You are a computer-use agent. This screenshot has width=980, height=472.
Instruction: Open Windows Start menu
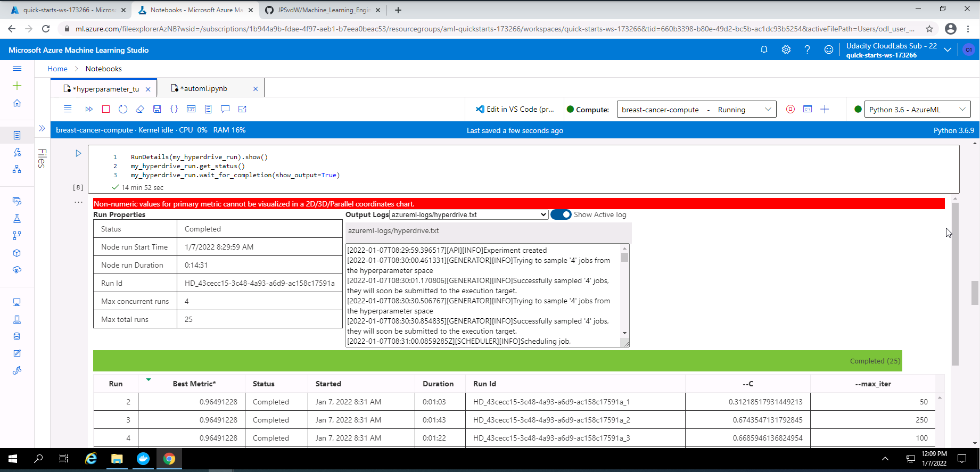tap(13, 459)
